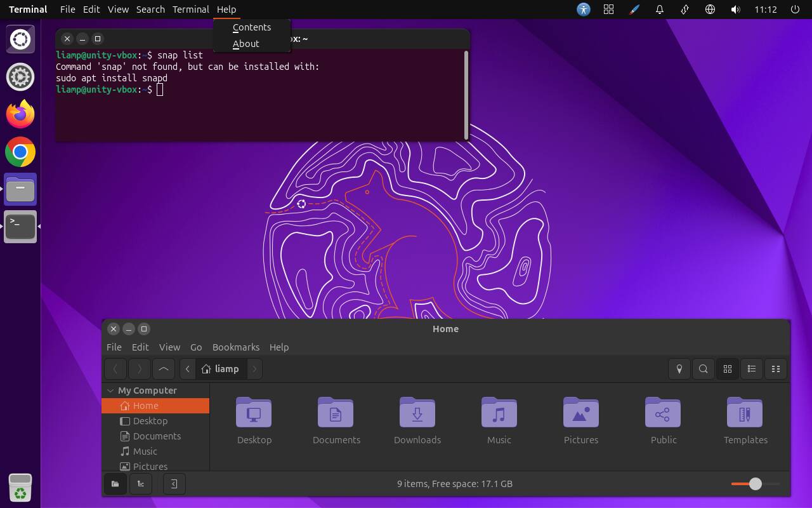Switch to compact view in file manager
Image resolution: width=812 pixels, height=508 pixels.
point(775,369)
